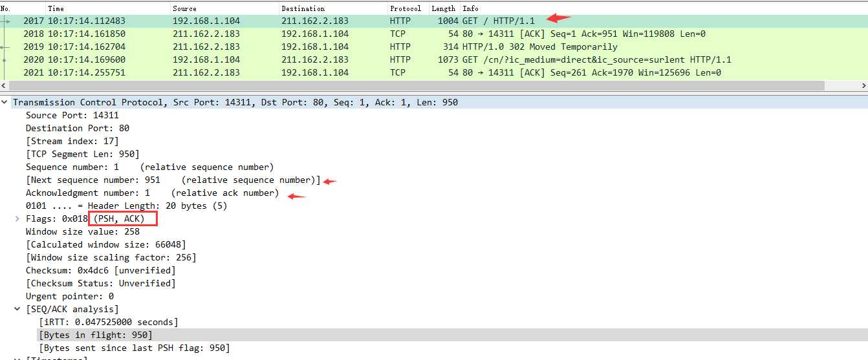Select the Checksum: 0x4dc6 field
The width and height of the screenshot is (868, 360).
(101, 270)
